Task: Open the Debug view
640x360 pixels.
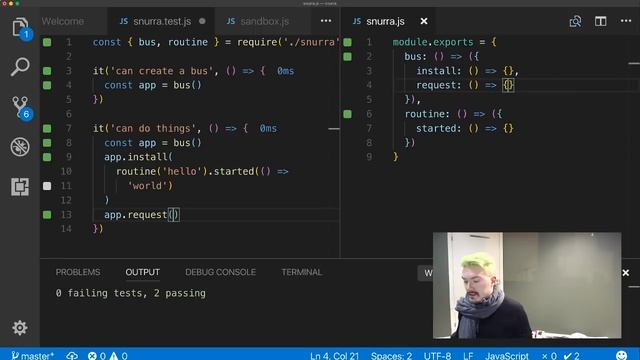Action: pos(20,147)
